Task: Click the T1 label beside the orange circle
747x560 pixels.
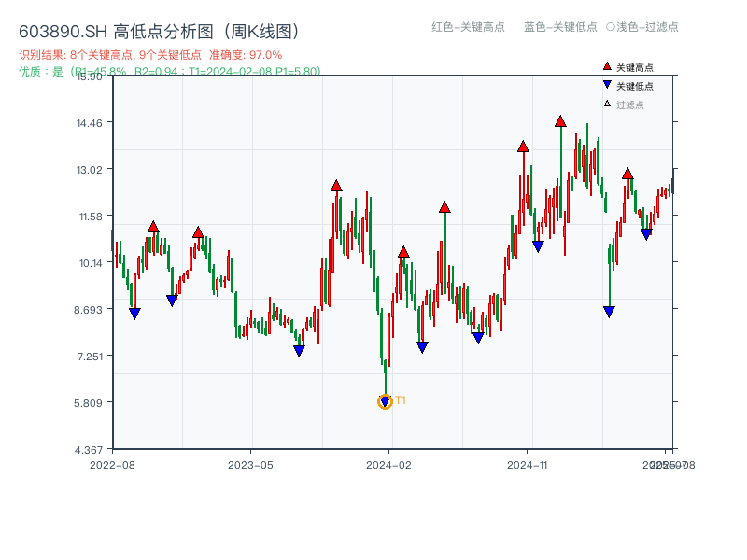Action: [x=401, y=399]
